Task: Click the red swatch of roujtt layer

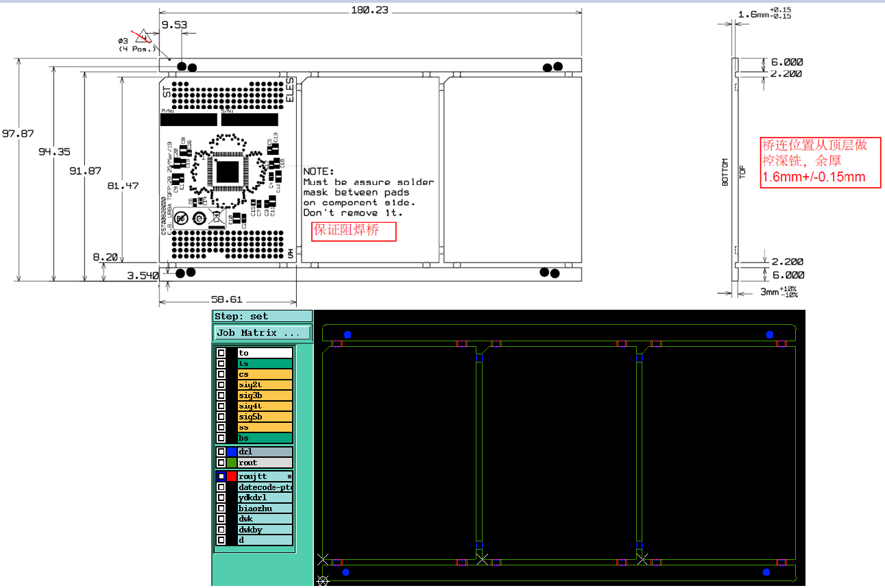Action: tap(232, 476)
